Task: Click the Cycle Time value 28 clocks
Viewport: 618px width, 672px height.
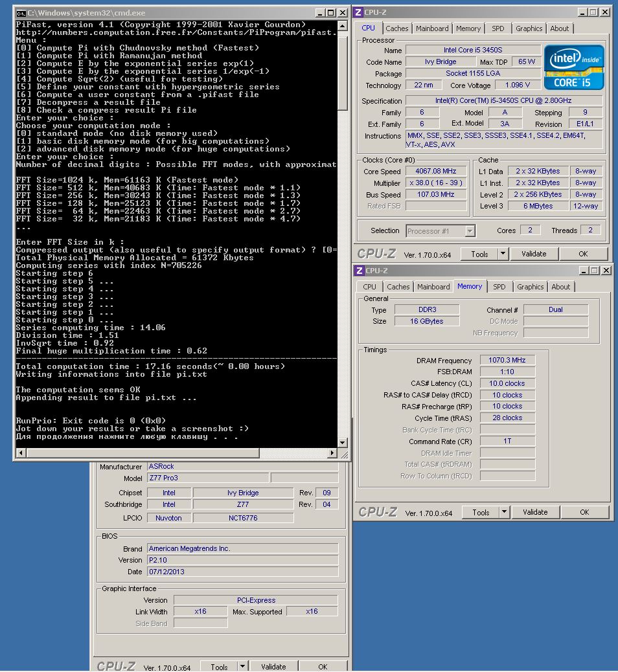Action: (507, 418)
